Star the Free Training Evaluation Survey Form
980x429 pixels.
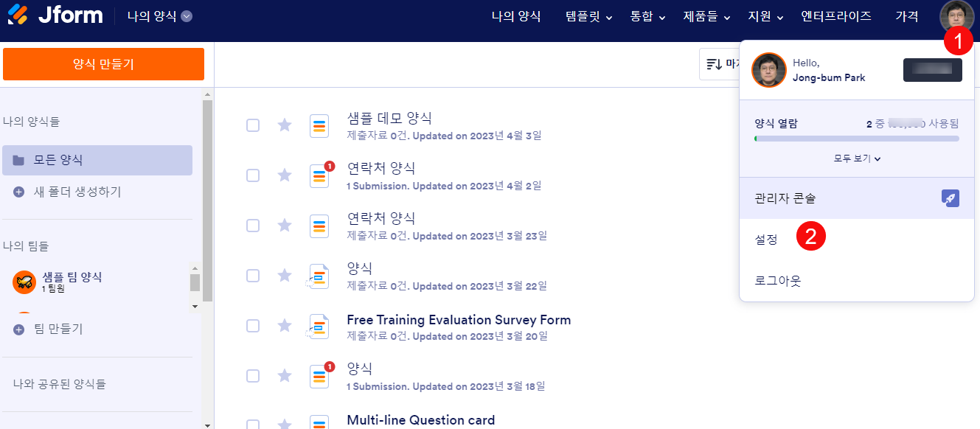285,326
